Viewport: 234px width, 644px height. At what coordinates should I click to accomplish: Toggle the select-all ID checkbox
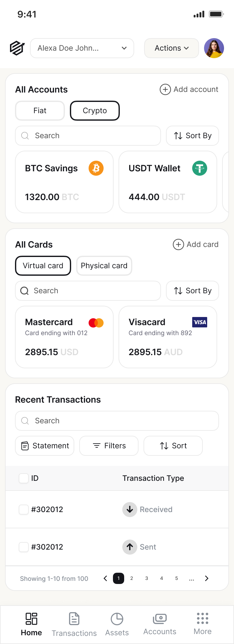[24, 478]
